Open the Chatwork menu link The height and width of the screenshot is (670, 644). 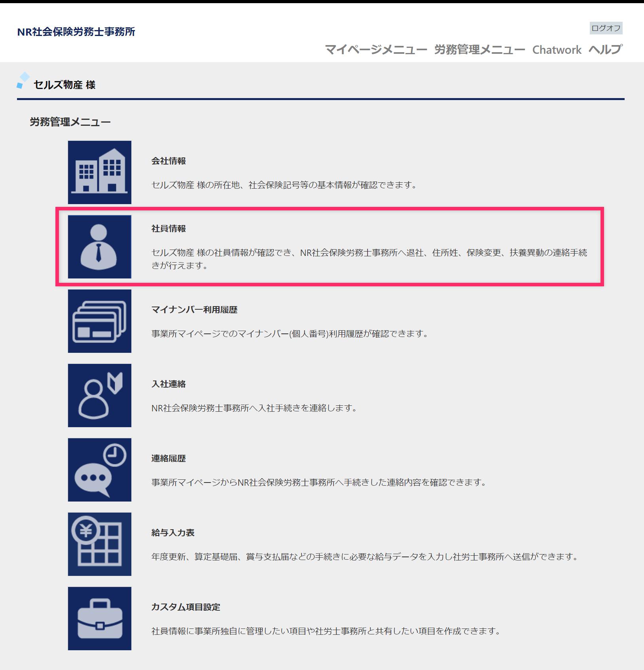click(557, 50)
